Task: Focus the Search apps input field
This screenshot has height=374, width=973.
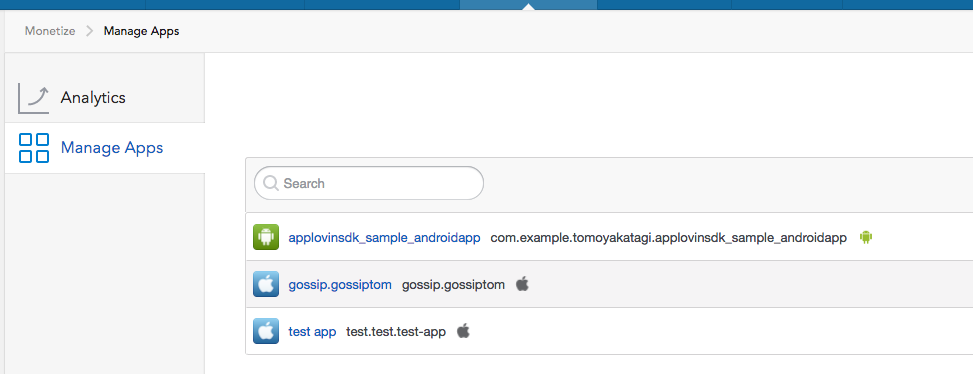Action: click(369, 183)
